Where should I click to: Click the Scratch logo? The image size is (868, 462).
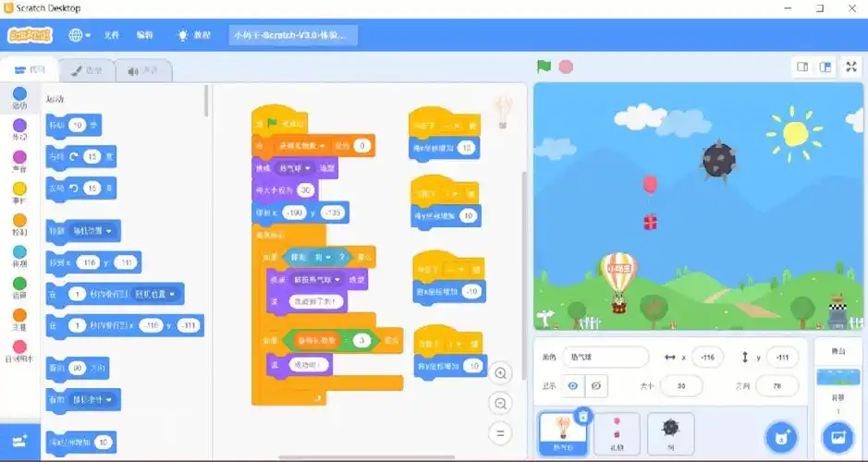(30, 35)
